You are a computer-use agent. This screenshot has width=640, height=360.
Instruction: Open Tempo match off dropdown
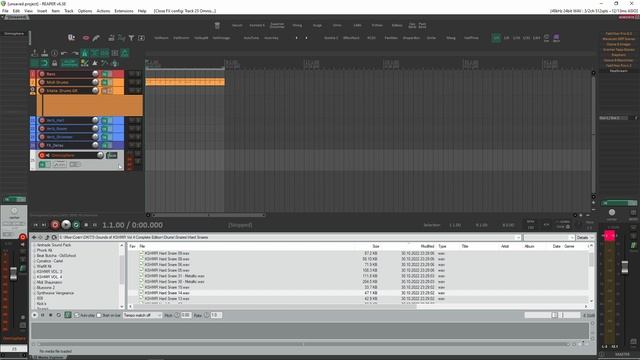(x=142, y=315)
